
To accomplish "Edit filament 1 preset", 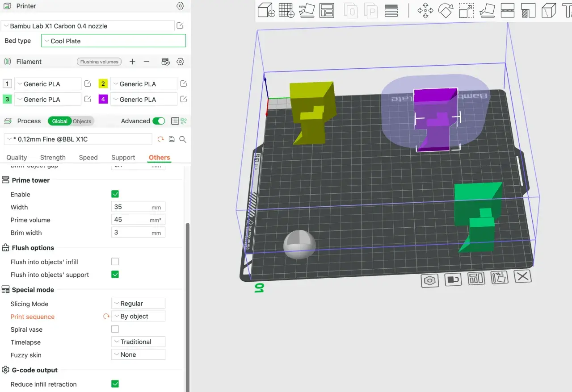I will coord(88,83).
